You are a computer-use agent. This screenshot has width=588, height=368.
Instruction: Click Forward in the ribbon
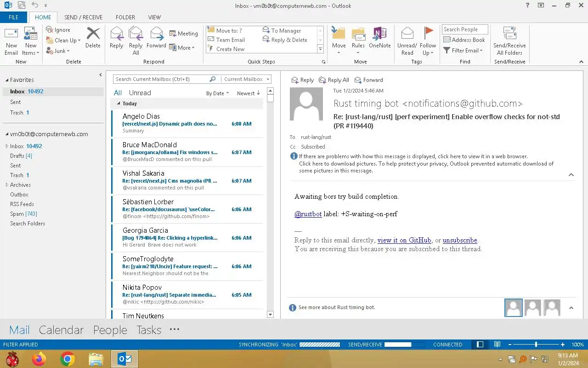tap(156, 38)
